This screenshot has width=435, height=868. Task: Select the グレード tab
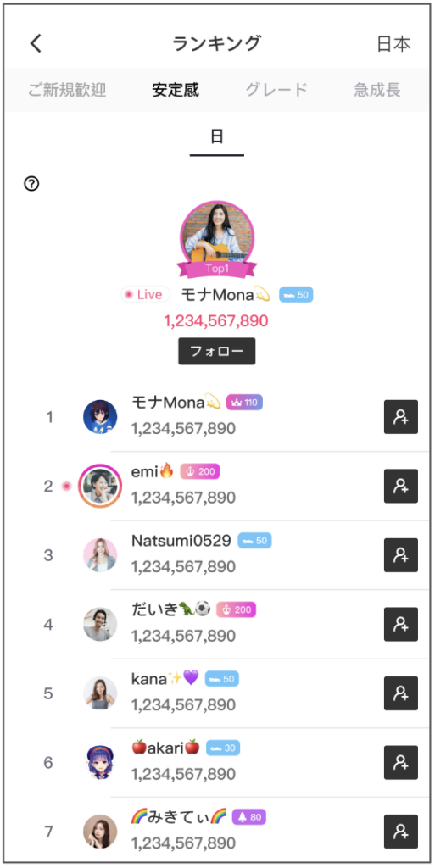(276, 90)
